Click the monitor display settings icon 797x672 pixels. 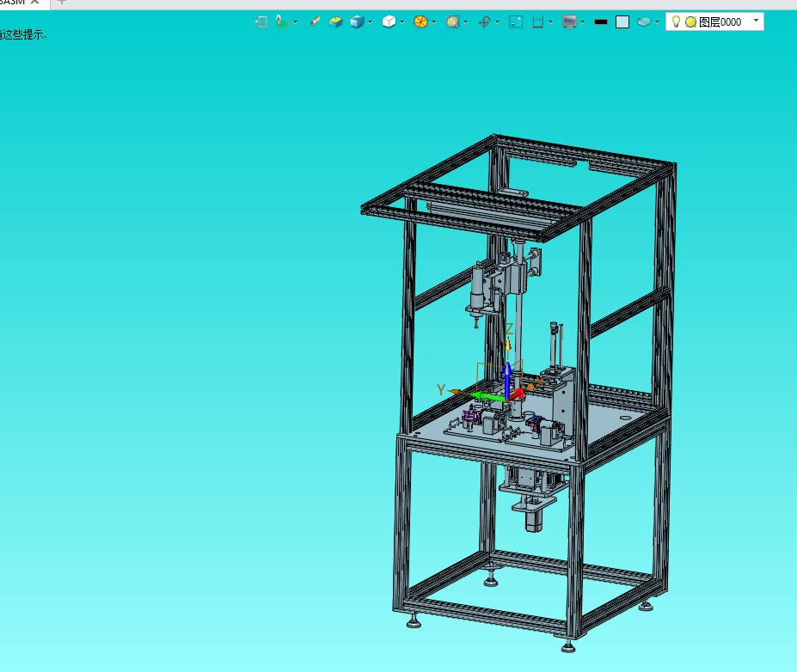click(x=569, y=21)
